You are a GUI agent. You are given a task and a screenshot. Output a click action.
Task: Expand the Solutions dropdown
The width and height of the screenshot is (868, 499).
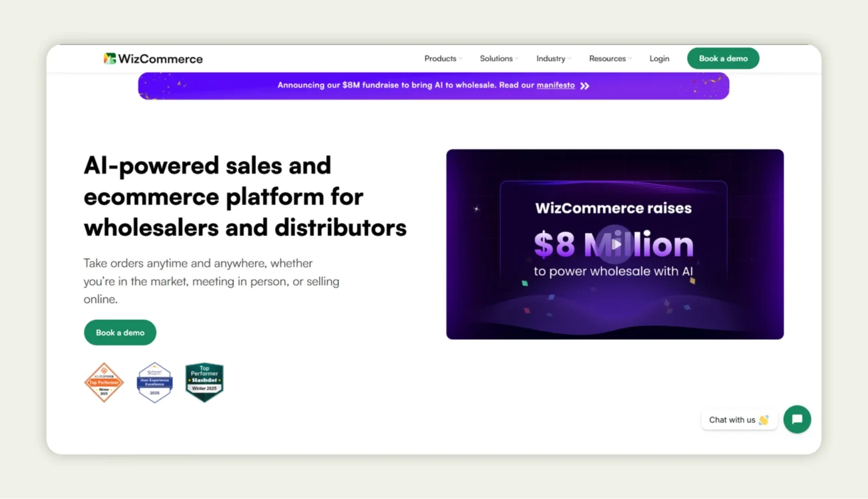[498, 59]
